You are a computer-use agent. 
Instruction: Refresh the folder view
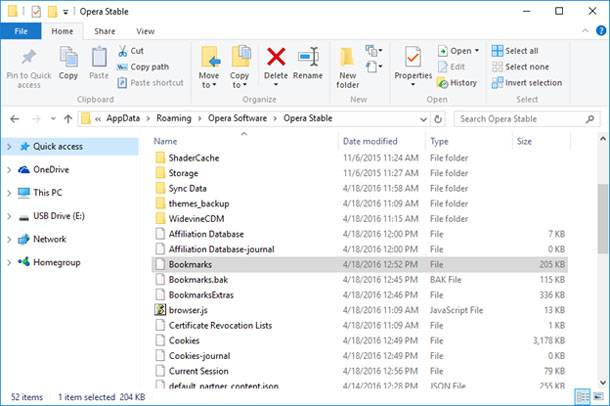coord(438,119)
